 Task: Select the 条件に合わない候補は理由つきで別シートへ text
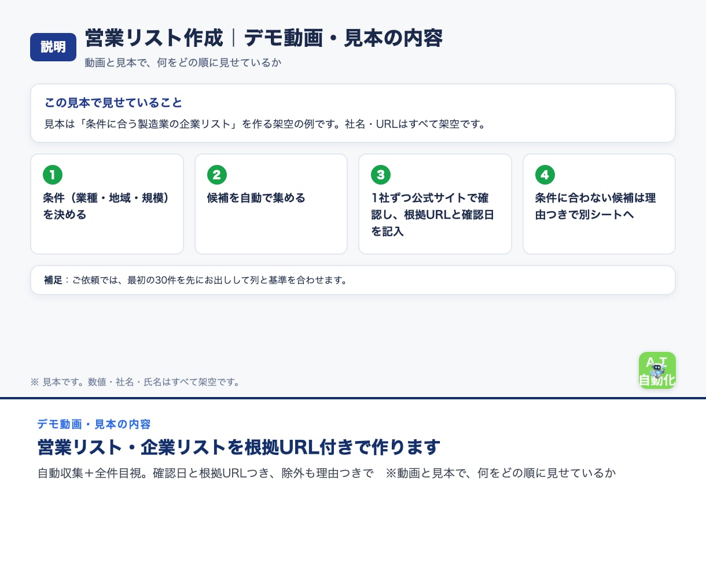click(x=595, y=206)
